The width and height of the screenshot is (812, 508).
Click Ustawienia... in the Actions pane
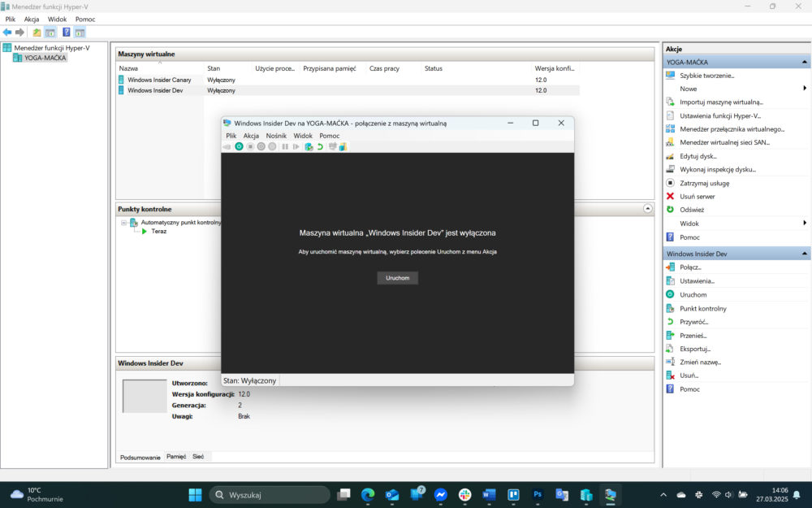tap(697, 281)
